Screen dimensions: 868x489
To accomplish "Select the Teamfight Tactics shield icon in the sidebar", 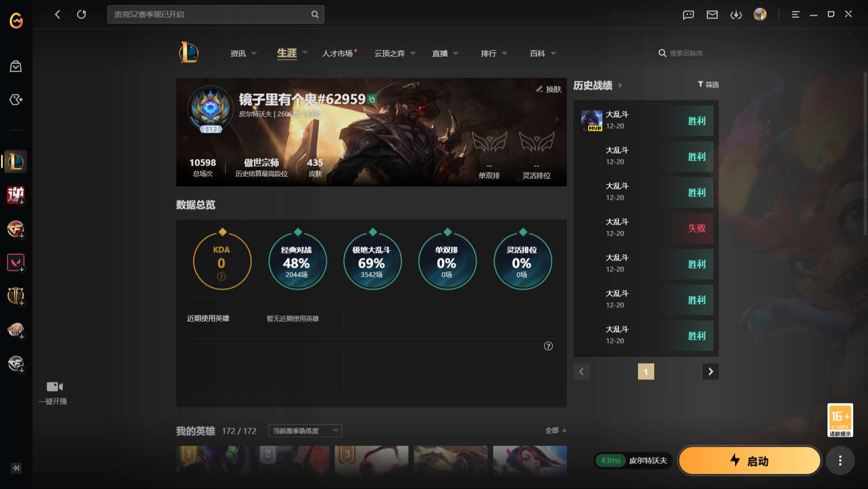I will click(x=16, y=296).
